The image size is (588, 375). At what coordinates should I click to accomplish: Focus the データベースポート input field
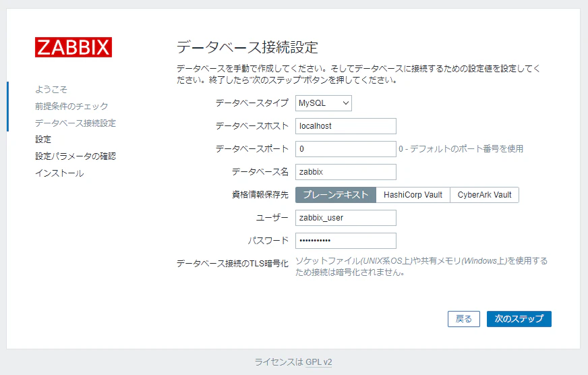(x=346, y=149)
